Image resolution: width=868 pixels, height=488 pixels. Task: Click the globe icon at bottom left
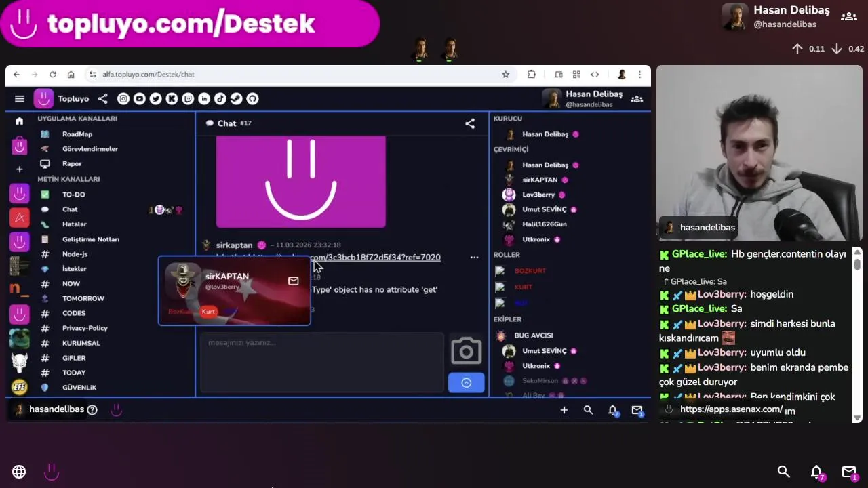[x=19, y=472]
